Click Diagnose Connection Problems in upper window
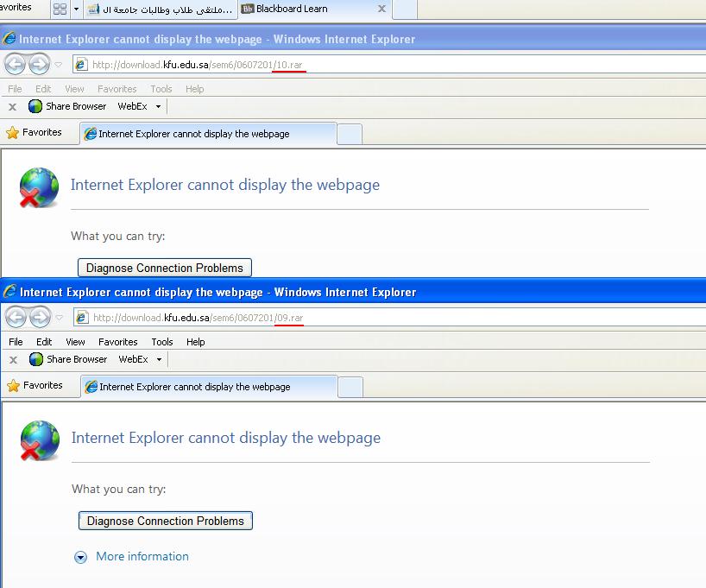Screen dimensions: 706x588 pos(164,268)
